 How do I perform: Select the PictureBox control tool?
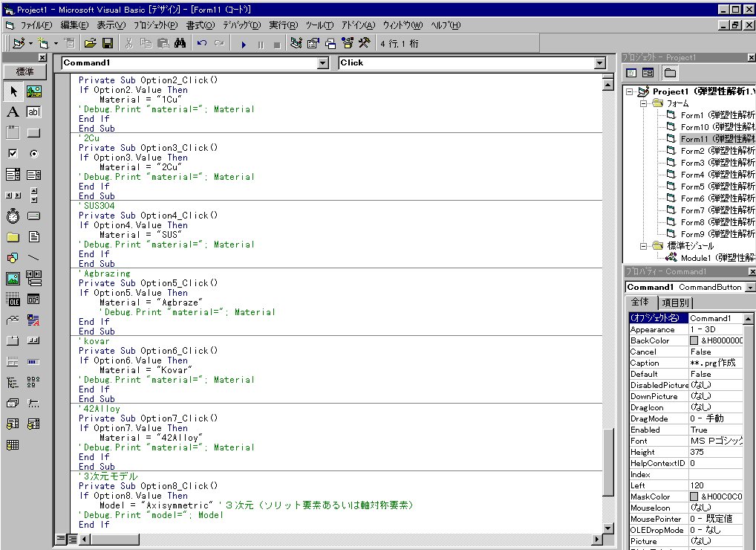pos(33,91)
